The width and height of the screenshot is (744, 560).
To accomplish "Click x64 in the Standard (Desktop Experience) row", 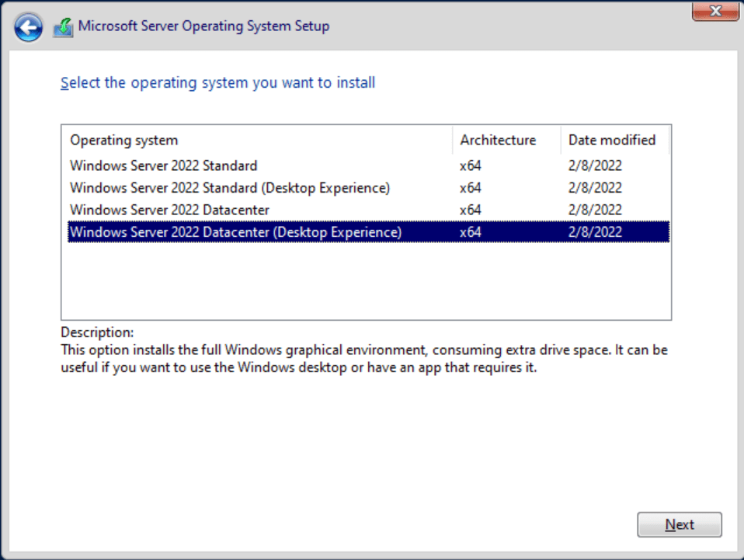I will (x=470, y=188).
